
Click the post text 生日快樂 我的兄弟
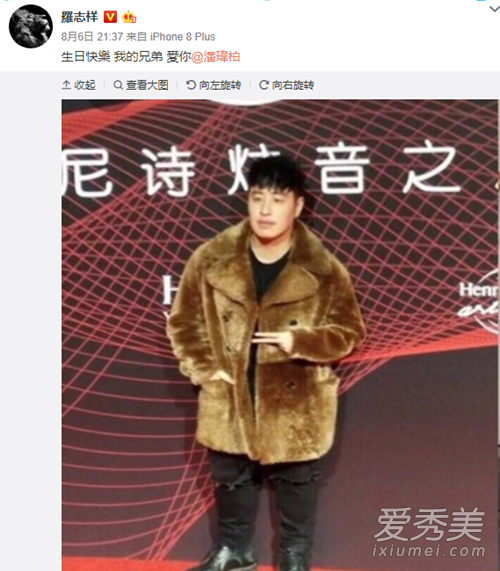tap(112, 57)
